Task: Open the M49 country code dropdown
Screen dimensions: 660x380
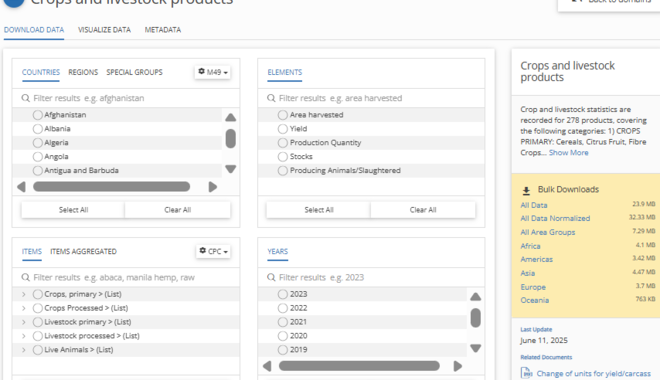Action: (x=213, y=72)
